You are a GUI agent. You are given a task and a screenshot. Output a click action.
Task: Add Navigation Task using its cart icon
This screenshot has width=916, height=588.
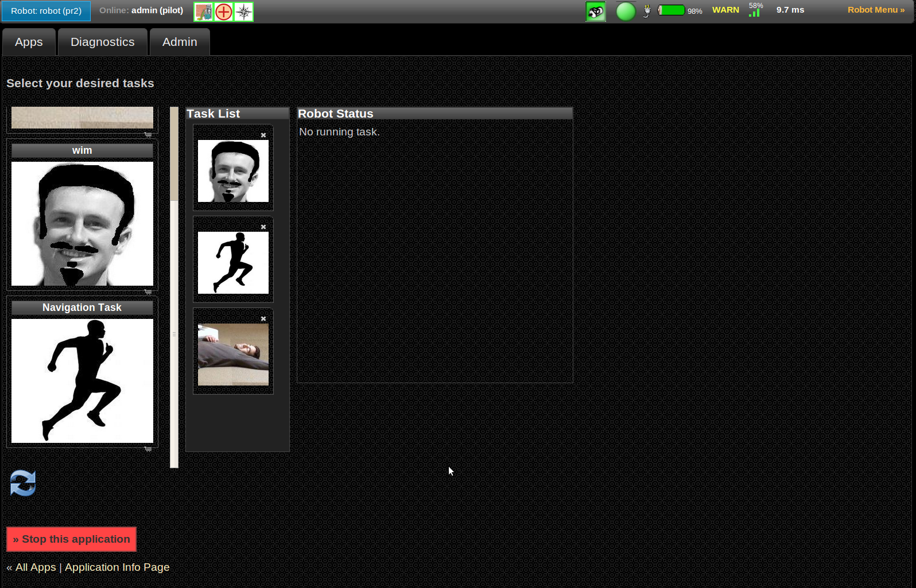[148, 449]
